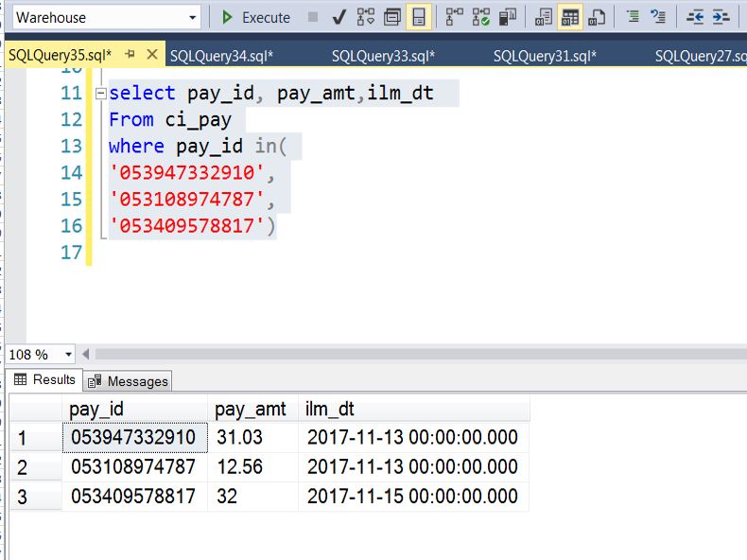Image resolution: width=747 pixels, height=560 pixels.
Task: Toggle Results to Grid mode
Action: click(x=570, y=17)
